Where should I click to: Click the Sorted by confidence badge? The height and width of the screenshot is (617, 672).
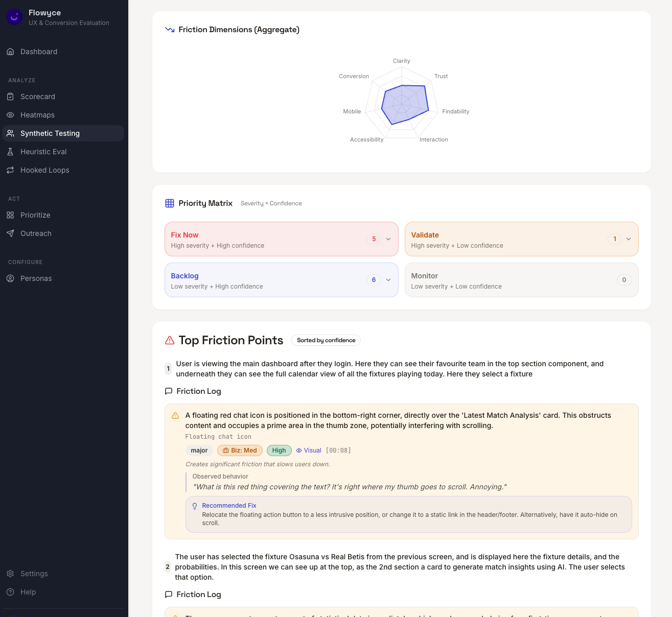pyautogui.click(x=326, y=340)
